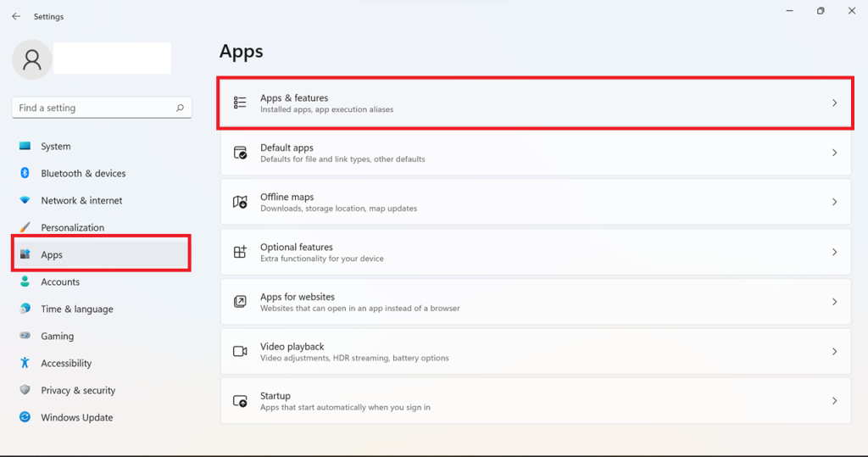This screenshot has width=868, height=457.
Task: Open the Offline maps title text
Action: 287,198
